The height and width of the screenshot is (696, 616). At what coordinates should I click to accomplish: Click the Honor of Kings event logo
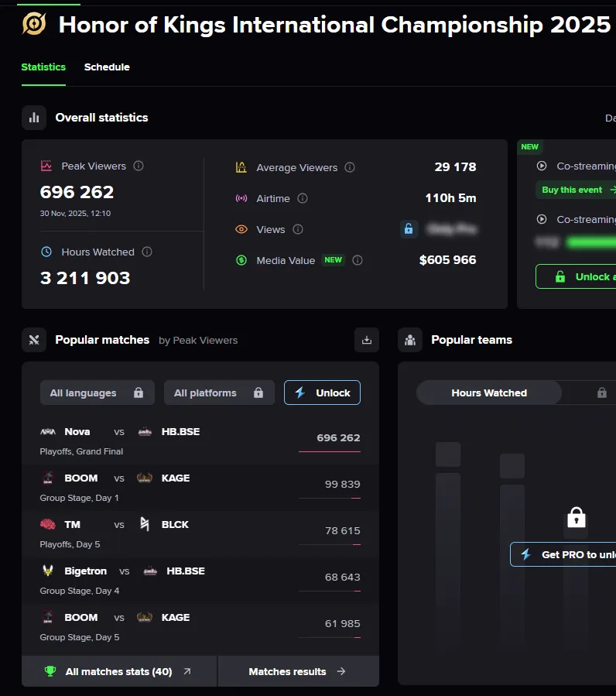(x=34, y=23)
